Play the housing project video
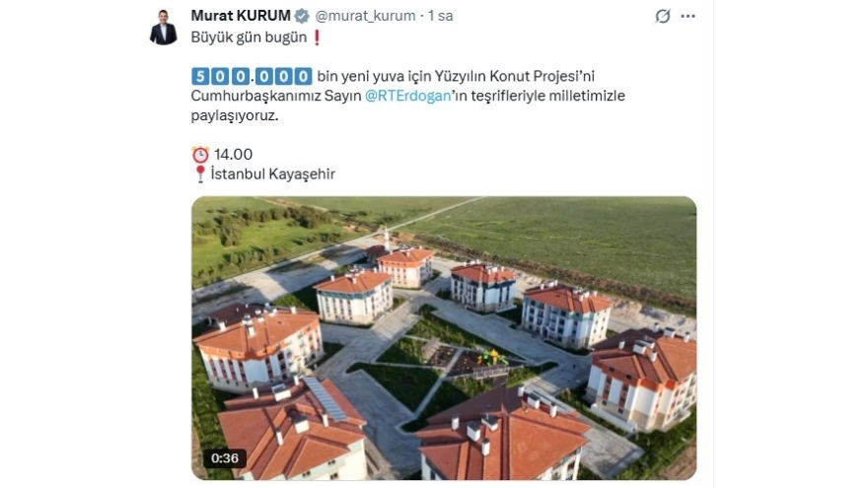The image size is (868, 488). [444, 338]
